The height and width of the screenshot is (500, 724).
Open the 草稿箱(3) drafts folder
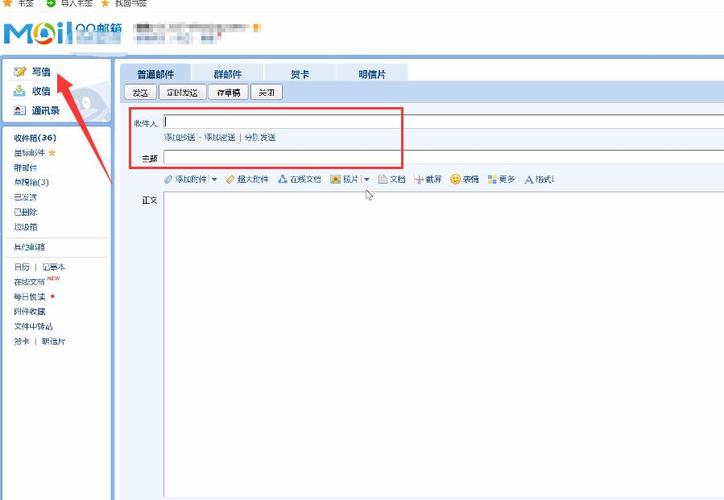31,182
